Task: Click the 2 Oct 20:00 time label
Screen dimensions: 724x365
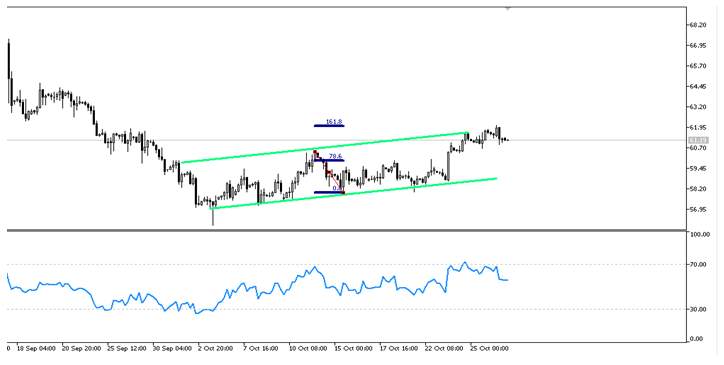Action: tap(216, 348)
